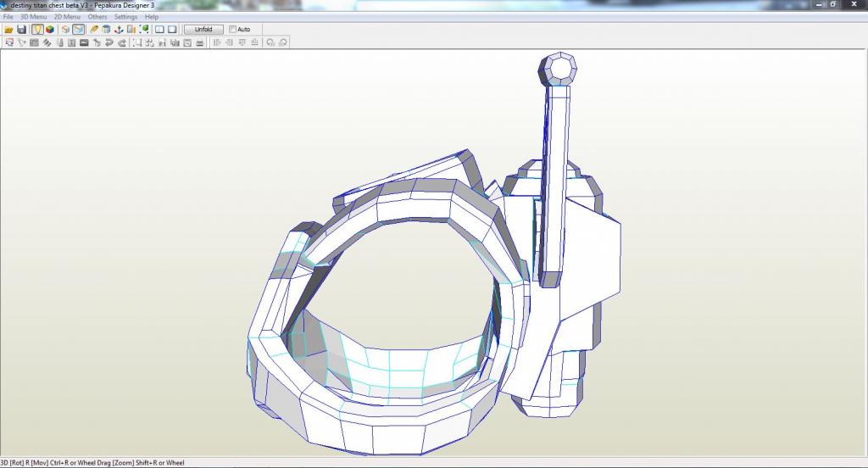Click the page settings square icon
This screenshot has width=868, height=468.
point(187,42)
